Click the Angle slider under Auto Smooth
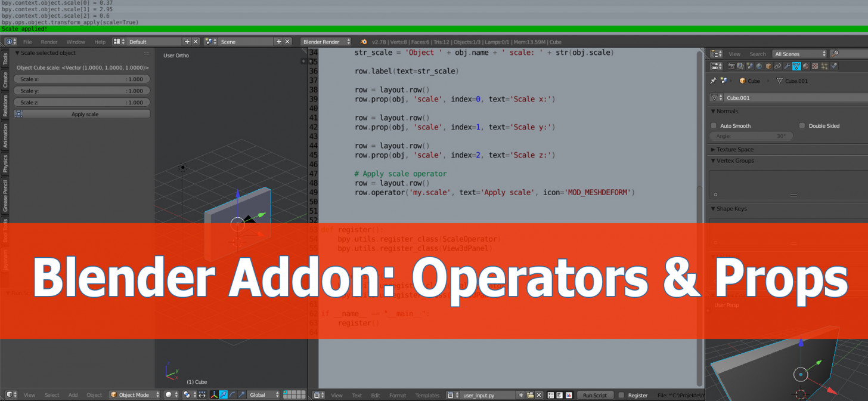The image size is (868, 401). [x=750, y=135]
